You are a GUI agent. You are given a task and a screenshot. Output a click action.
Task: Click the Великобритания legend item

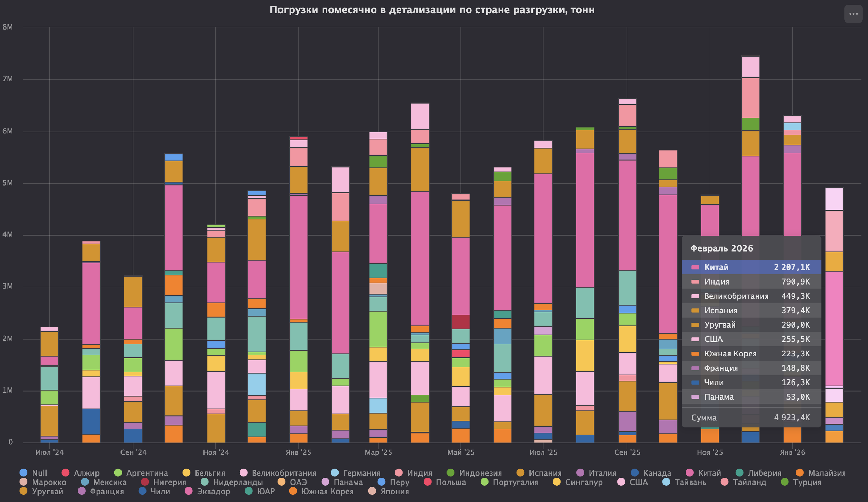pyautogui.click(x=284, y=473)
